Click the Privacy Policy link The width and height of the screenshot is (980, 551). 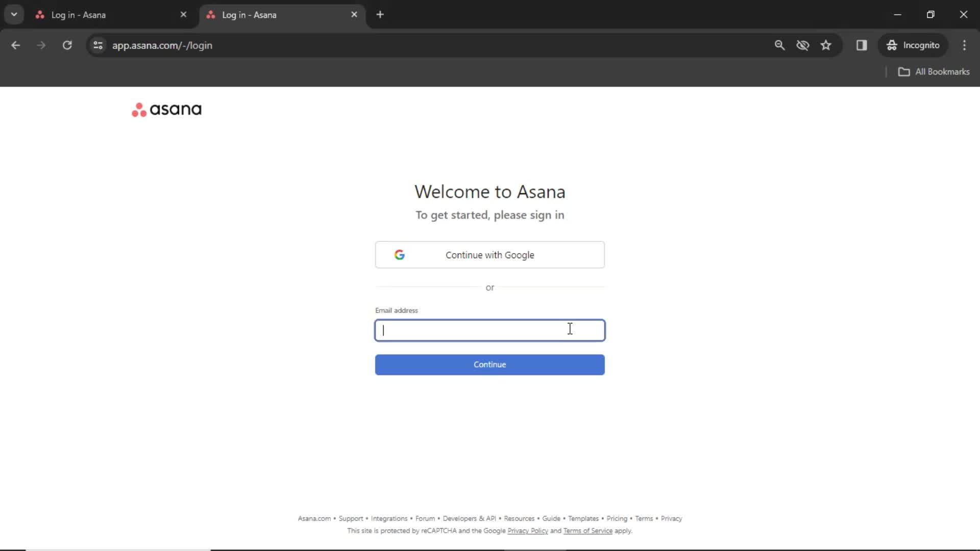click(x=528, y=531)
